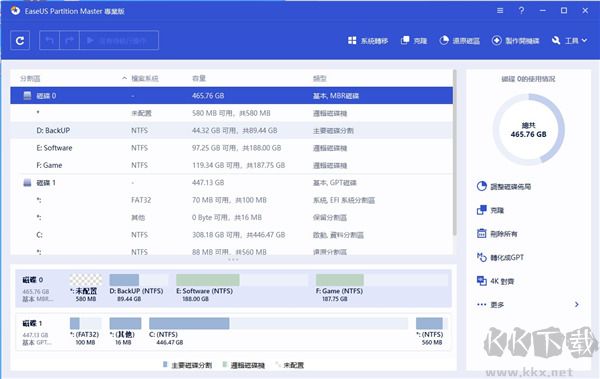
Task: Click the primary partition legend swatch
Action: pos(165,364)
